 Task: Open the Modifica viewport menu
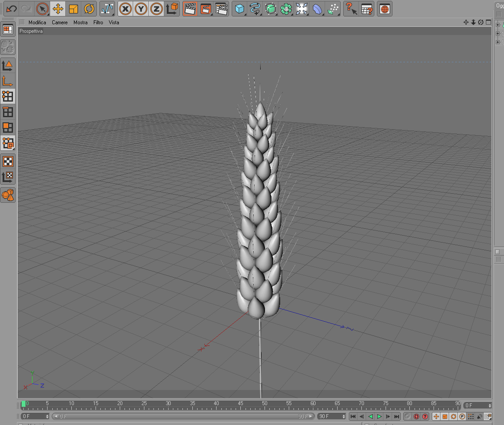37,22
